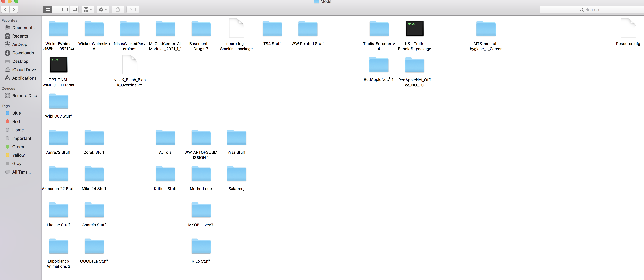Switch to cover flow view

click(x=74, y=10)
